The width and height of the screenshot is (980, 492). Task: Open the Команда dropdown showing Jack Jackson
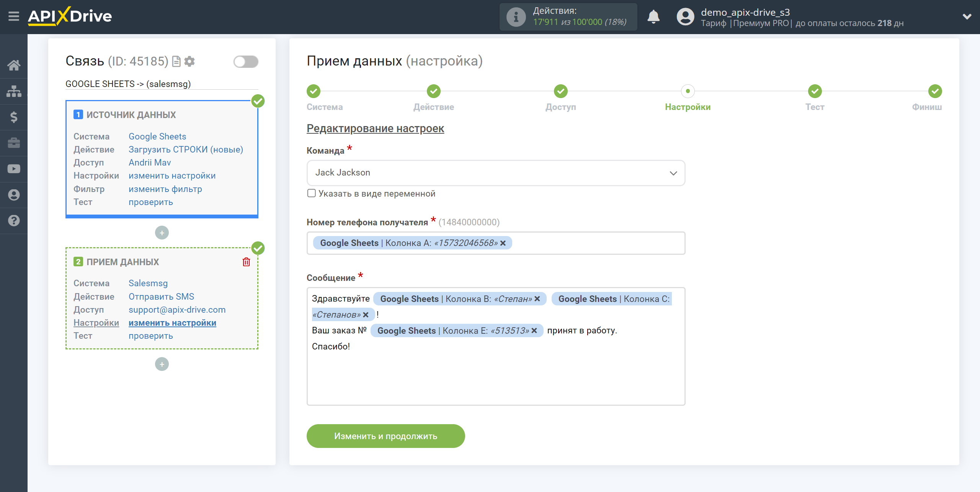(496, 173)
